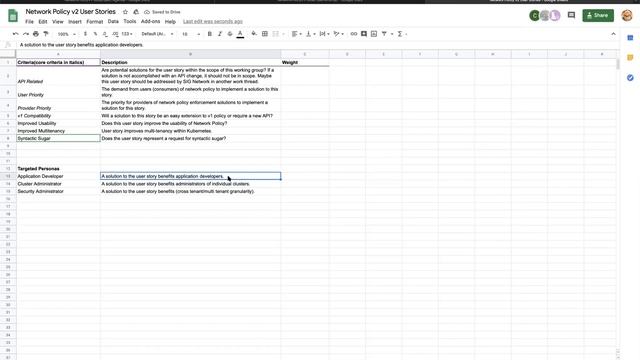This screenshot has width=640, height=360.
Task: Open the Google account profile avatar
Action: coord(627,16)
